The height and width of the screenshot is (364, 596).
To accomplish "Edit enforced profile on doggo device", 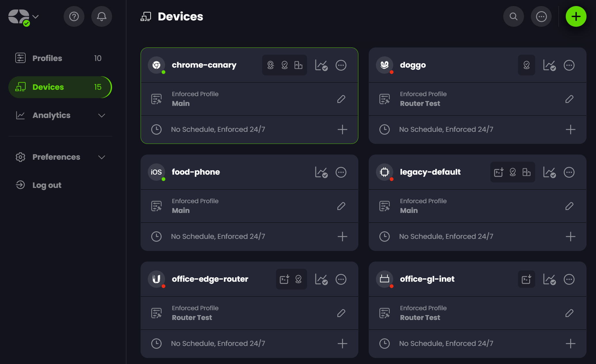I will pos(569,99).
